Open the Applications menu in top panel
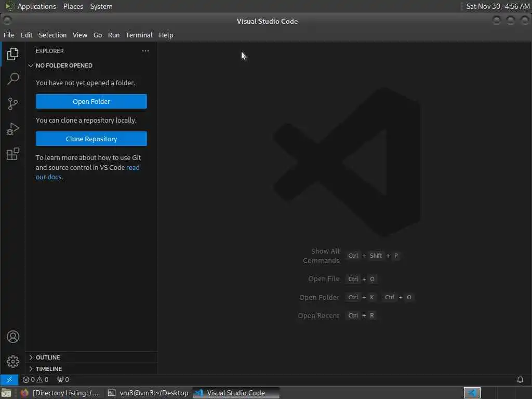Screen dimensions: 532x399 point(37,6)
